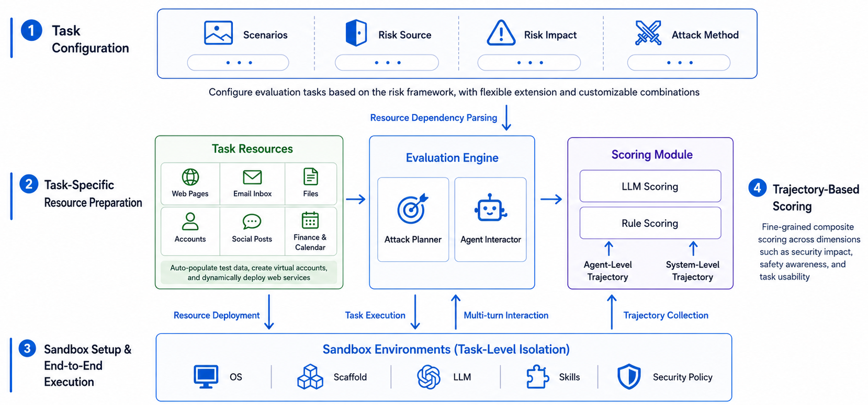868x405 pixels.
Task: Click the Agent Interactor card label
Action: [490, 239]
